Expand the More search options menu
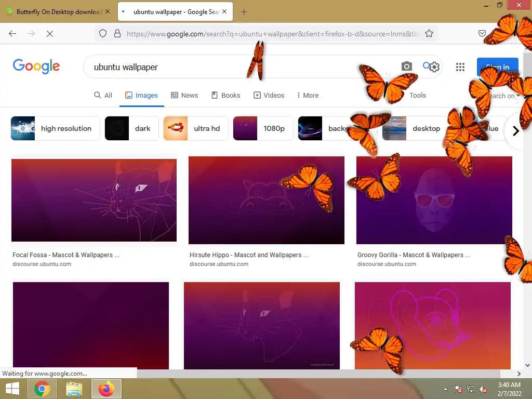 [x=308, y=96]
